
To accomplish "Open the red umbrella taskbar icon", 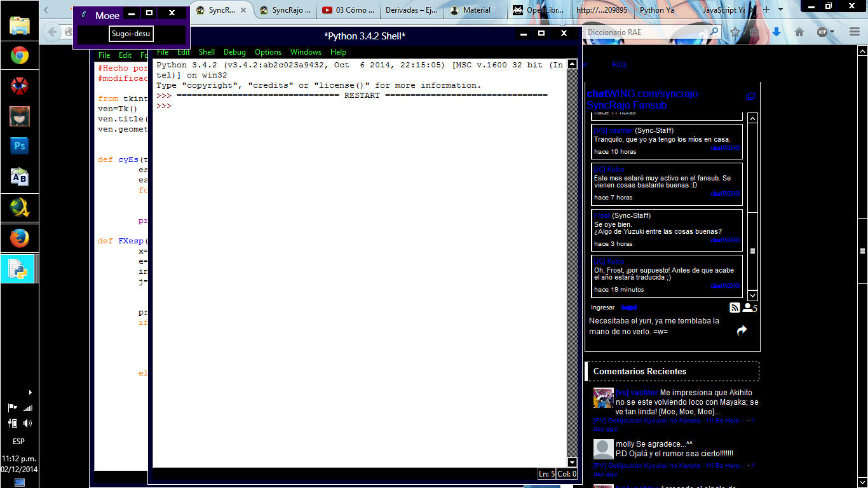I will pyautogui.click(x=20, y=86).
